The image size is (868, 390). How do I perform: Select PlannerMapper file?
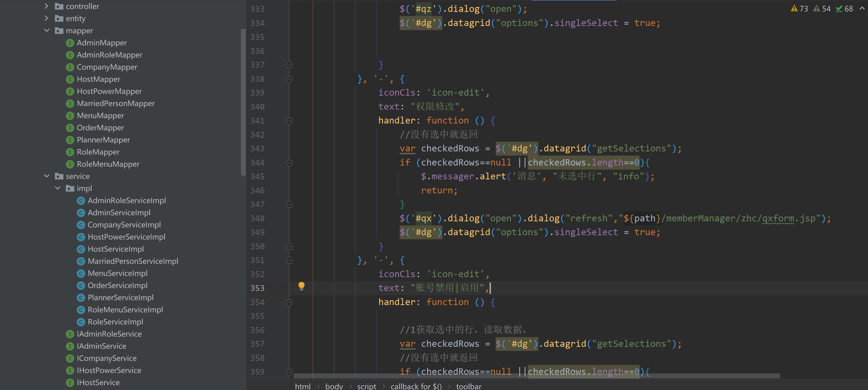pos(103,140)
